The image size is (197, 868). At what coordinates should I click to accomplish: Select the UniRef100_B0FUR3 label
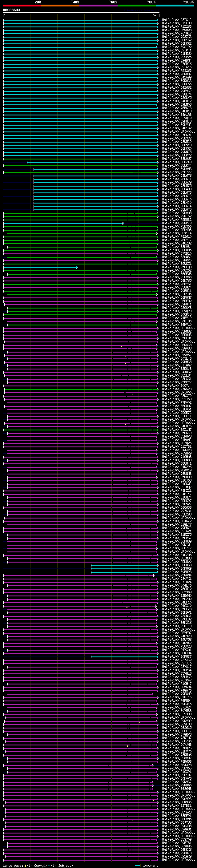pos(177,572)
